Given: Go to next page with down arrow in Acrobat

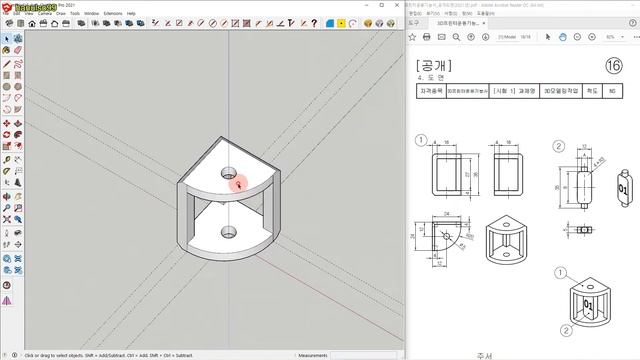Looking at the screenshot, I should (x=485, y=37).
